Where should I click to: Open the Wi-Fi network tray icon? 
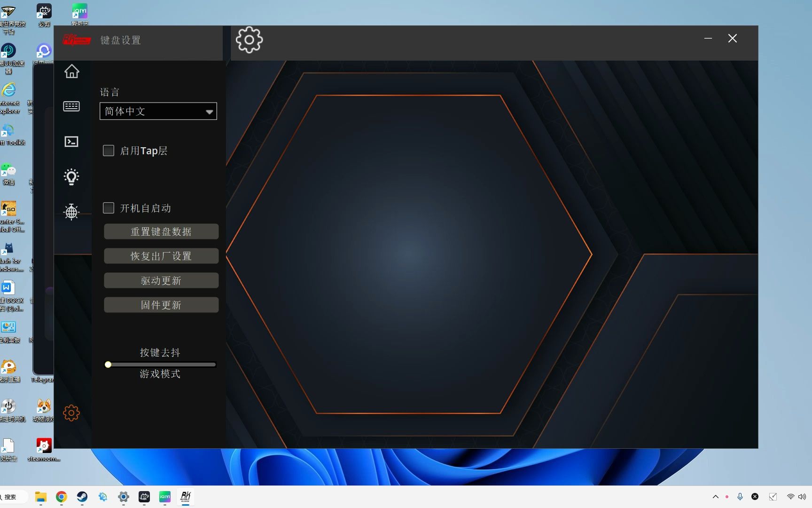tap(791, 497)
